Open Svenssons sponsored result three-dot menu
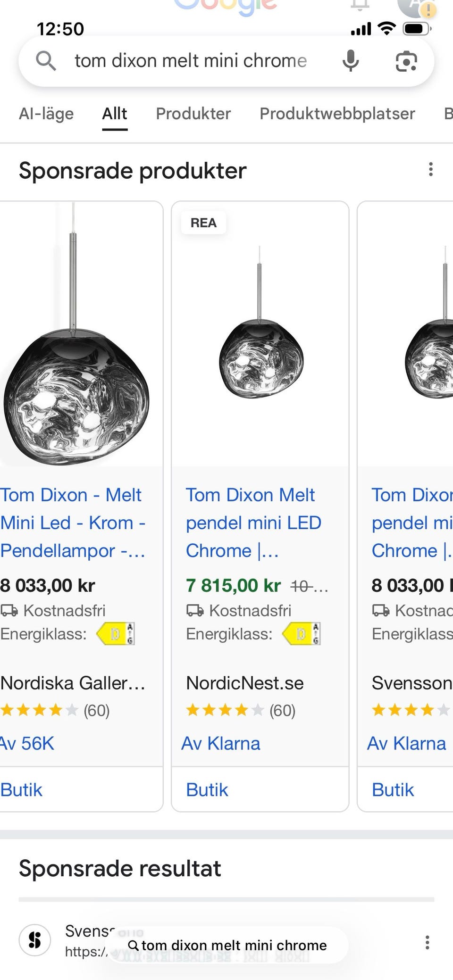Screen dimensions: 453x980 (x=427, y=942)
